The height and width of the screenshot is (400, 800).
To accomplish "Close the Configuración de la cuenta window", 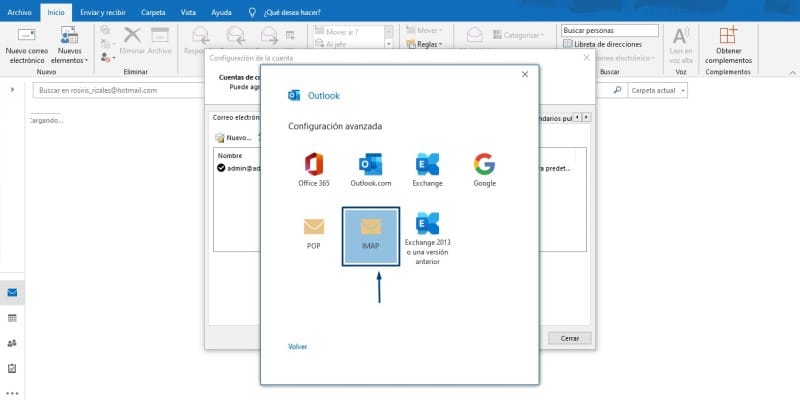I will tap(586, 58).
